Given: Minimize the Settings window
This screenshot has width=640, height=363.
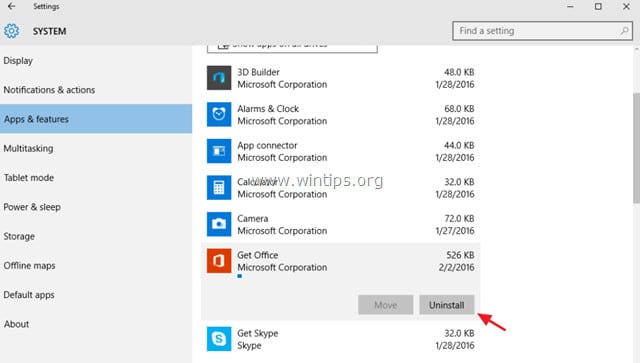Looking at the screenshot, I should (x=570, y=7).
